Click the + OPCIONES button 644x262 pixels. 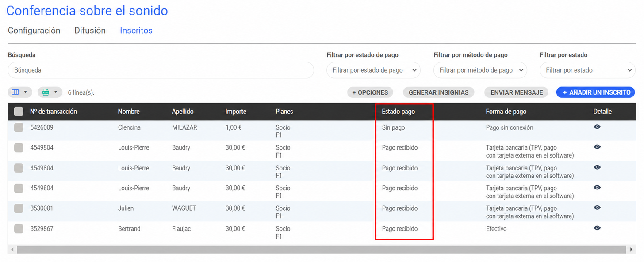pos(371,92)
